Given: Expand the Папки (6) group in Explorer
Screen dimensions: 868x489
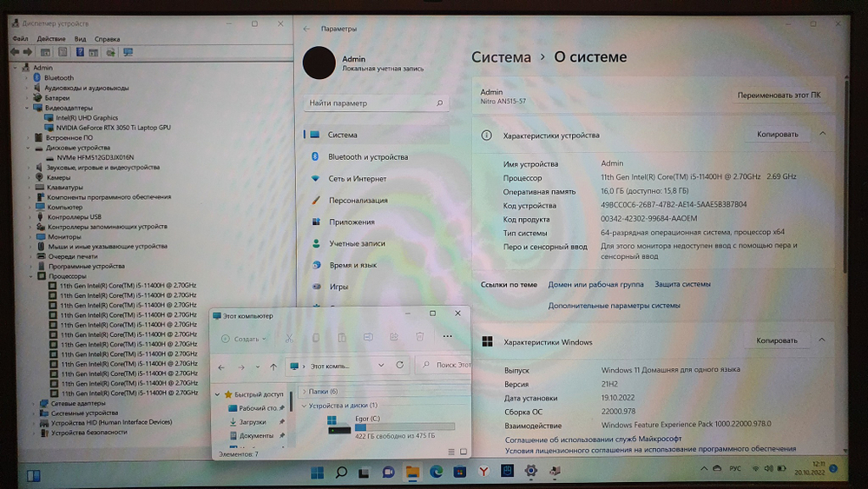Looking at the screenshot, I should [x=304, y=392].
